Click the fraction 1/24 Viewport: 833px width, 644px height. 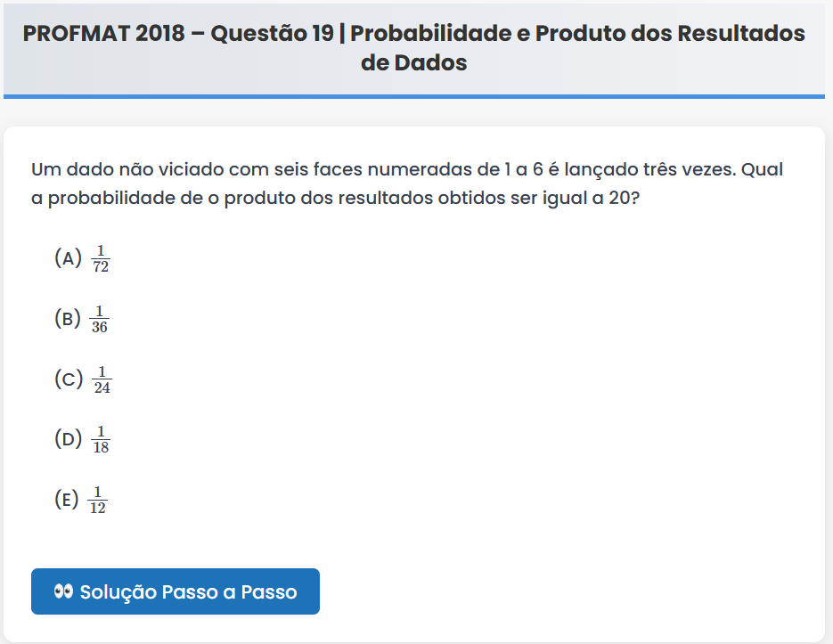point(102,379)
